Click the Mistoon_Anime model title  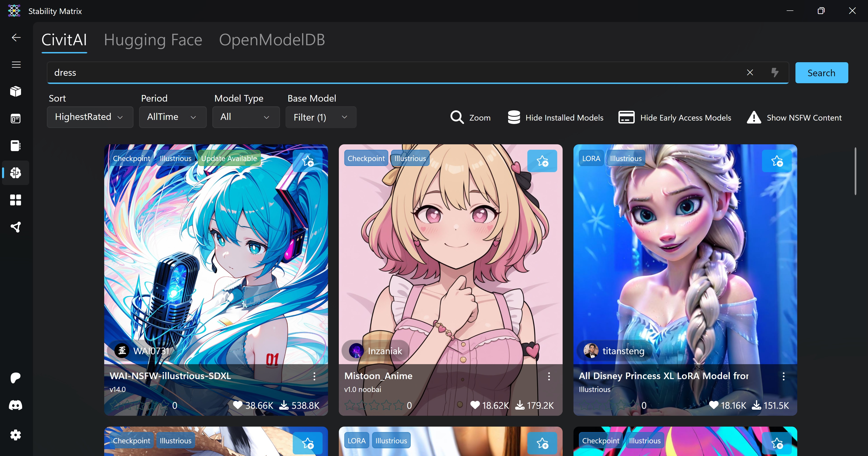point(378,376)
